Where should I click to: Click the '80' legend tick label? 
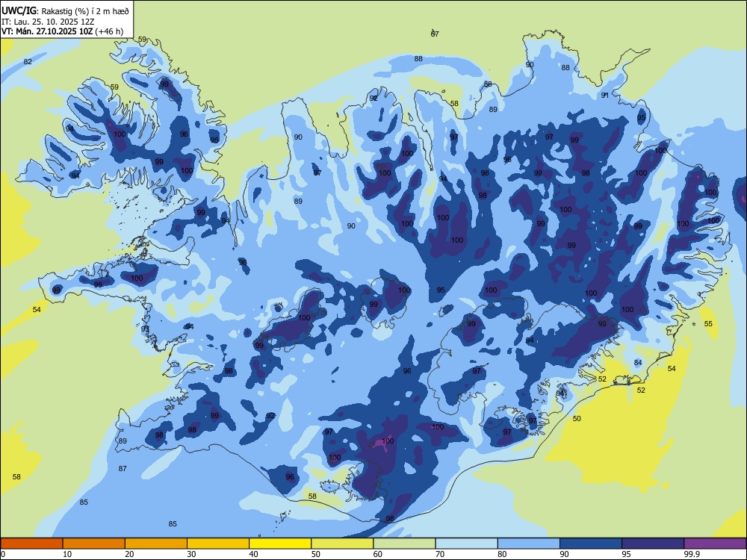[x=502, y=554]
